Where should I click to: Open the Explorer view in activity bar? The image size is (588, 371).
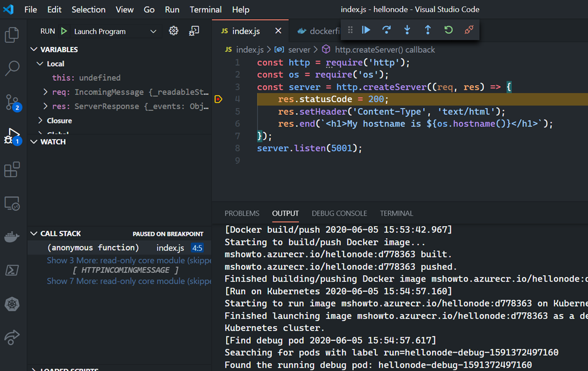coord(12,35)
